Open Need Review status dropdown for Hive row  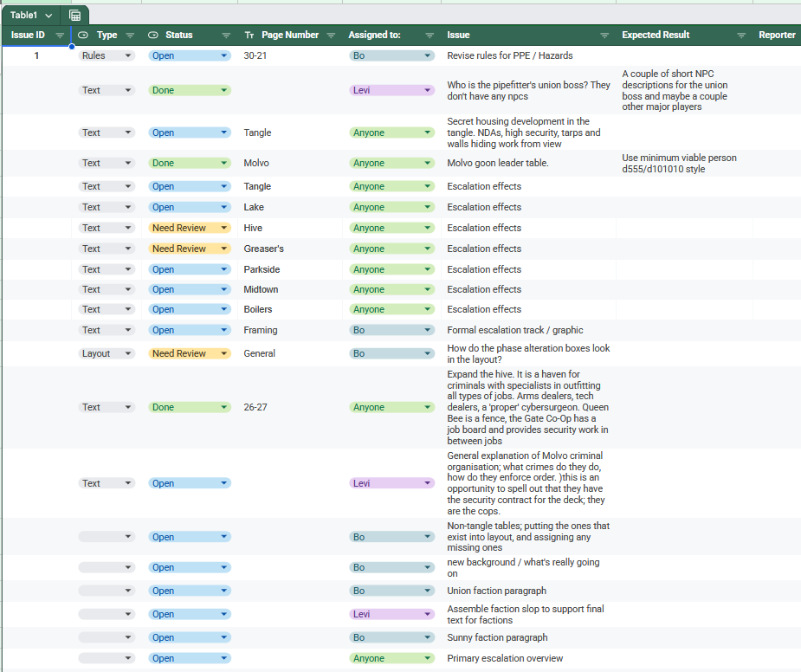tap(224, 228)
